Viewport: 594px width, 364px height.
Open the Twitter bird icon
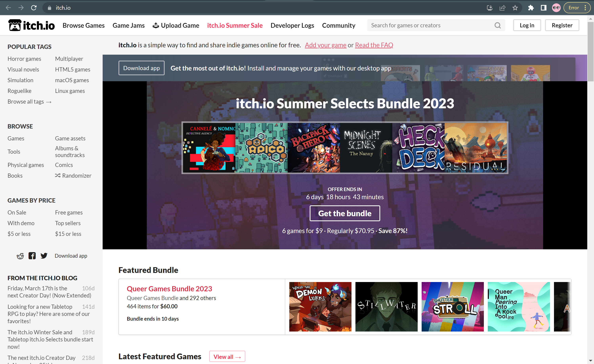(x=44, y=256)
